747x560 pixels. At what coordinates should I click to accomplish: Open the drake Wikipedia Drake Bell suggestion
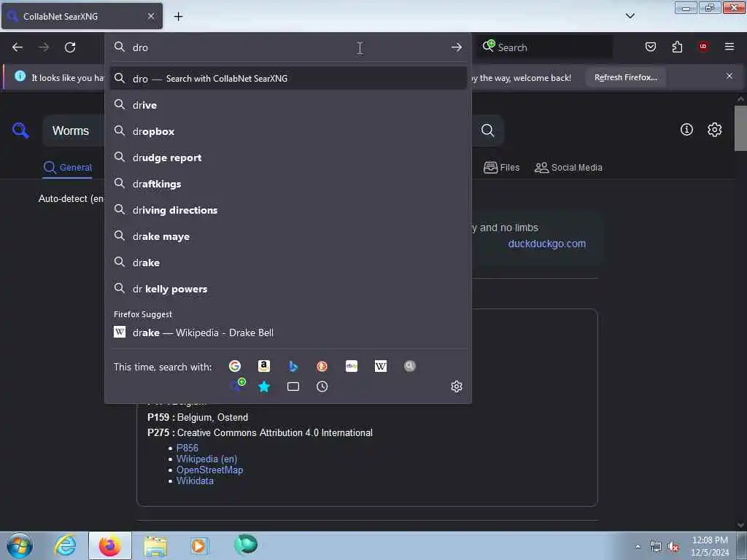(288, 332)
